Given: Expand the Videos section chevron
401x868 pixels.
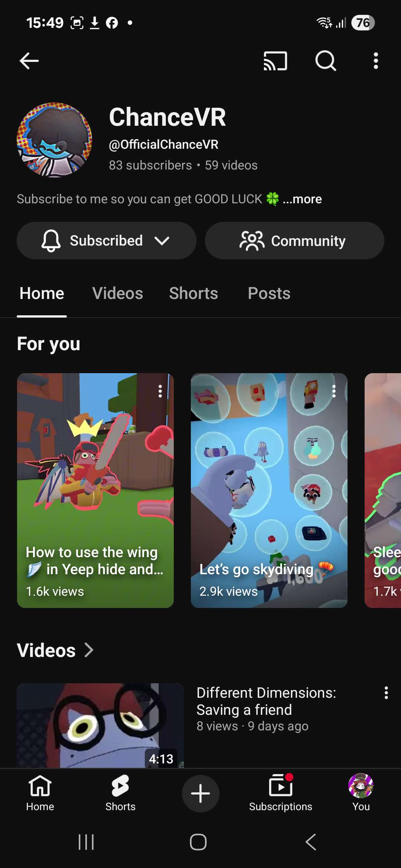Looking at the screenshot, I should click(x=89, y=650).
